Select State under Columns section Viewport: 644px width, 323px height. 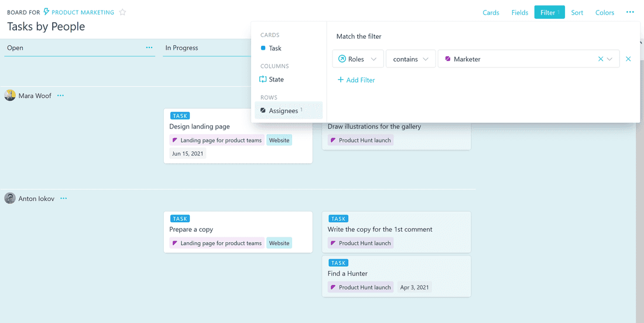pyautogui.click(x=276, y=80)
